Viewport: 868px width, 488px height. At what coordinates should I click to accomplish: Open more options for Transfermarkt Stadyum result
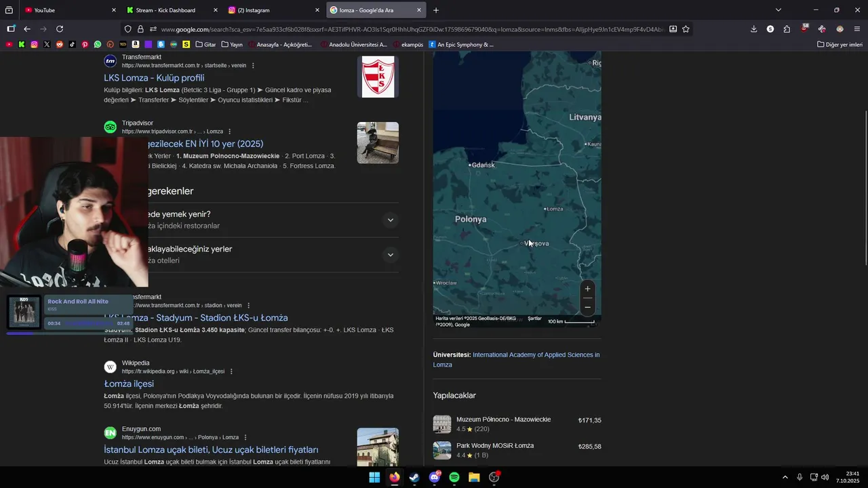248,306
